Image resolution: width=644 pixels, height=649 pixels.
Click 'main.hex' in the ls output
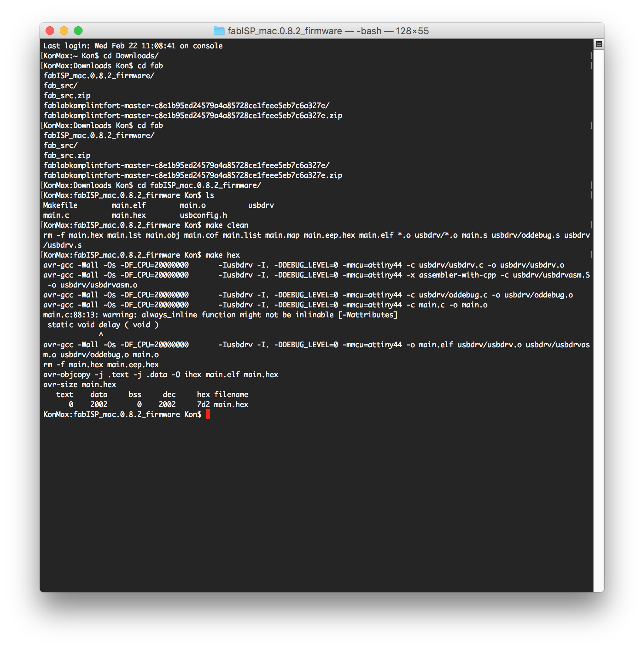(129, 215)
